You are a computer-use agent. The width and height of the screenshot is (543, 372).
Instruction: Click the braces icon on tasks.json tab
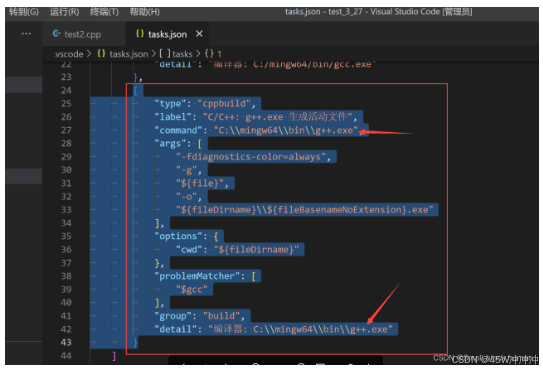pos(140,34)
